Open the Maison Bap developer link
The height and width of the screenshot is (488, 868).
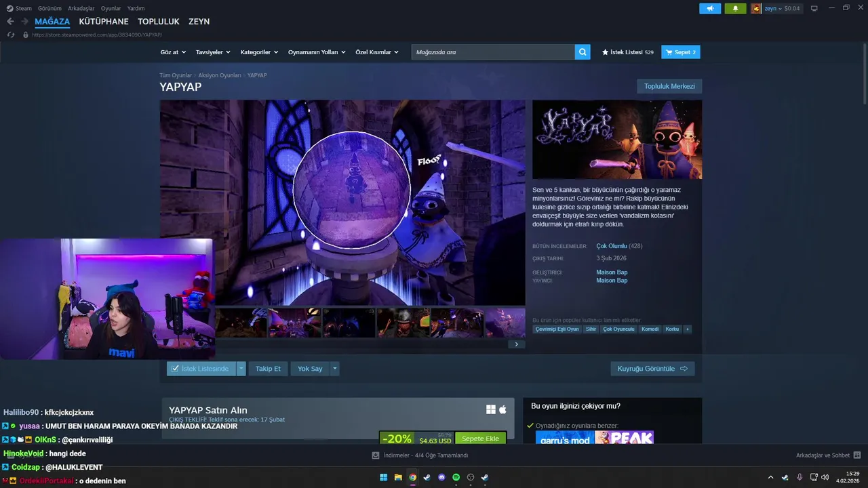point(612,272)
